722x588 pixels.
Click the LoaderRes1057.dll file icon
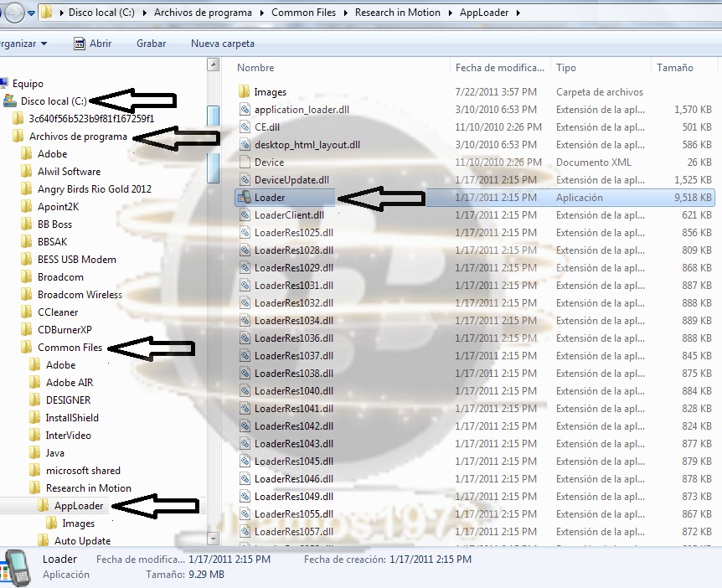(x=245, y=531)
